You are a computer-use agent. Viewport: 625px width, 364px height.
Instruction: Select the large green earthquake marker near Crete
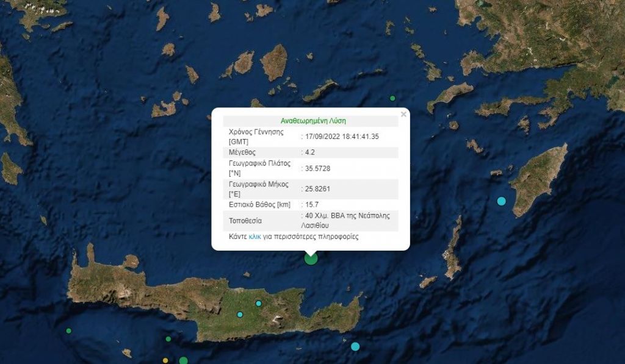311,259
